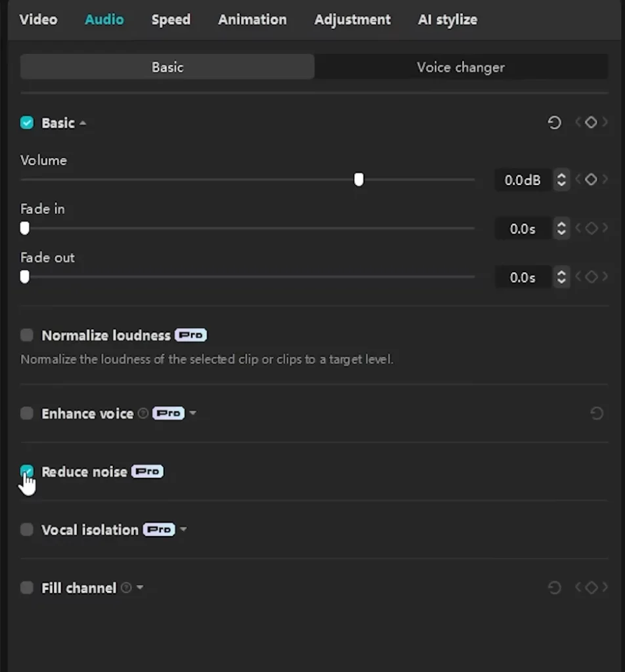Jump to previous Volume keyframe

pos(577,179)
